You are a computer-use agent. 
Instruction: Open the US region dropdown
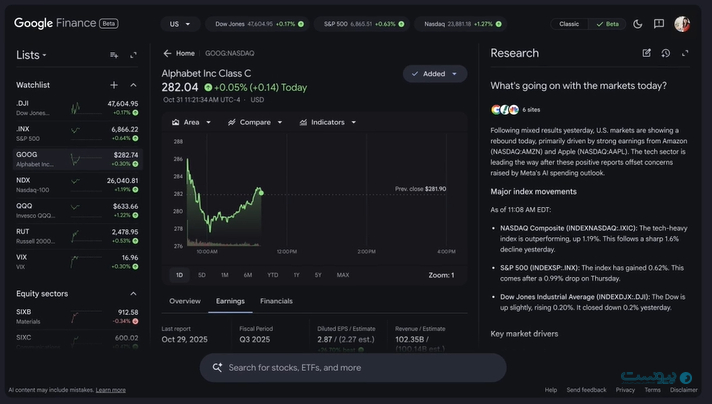pyautogui.click(x=180, y=23)
